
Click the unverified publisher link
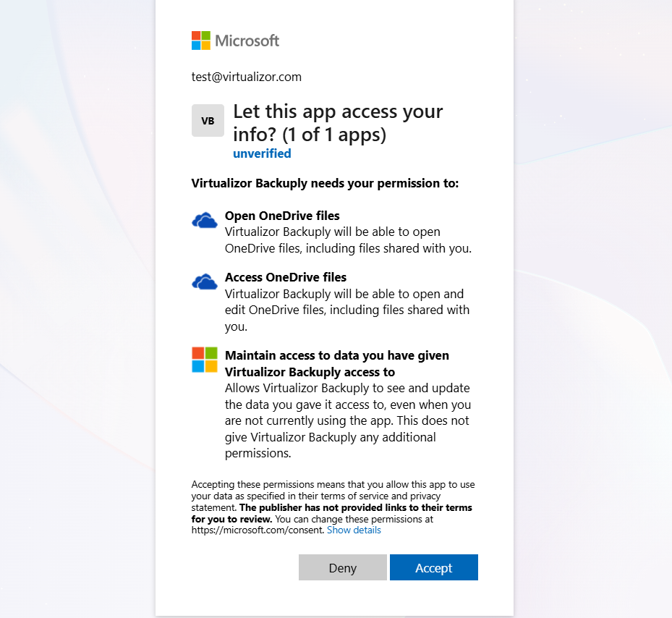(x=262, y=153)
